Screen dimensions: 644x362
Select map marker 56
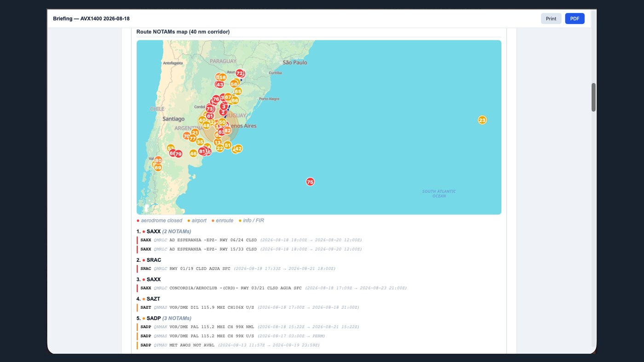234,84
